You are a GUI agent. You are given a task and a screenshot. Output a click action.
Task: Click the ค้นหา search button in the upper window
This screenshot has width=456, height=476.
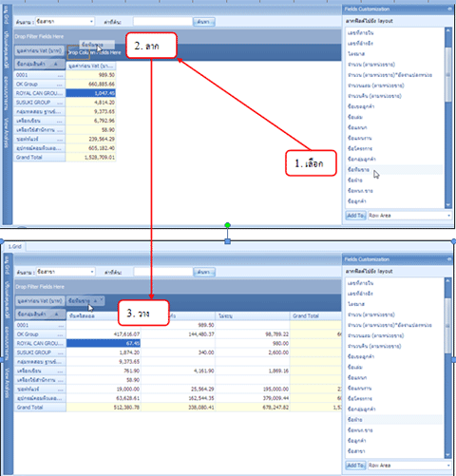coord(204,22)
